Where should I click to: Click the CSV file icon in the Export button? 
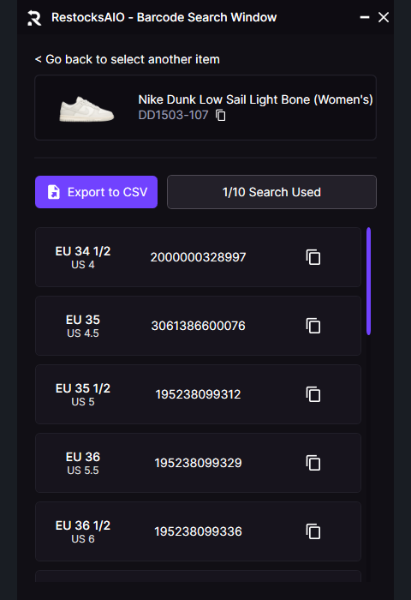click(x=54, y=192)
